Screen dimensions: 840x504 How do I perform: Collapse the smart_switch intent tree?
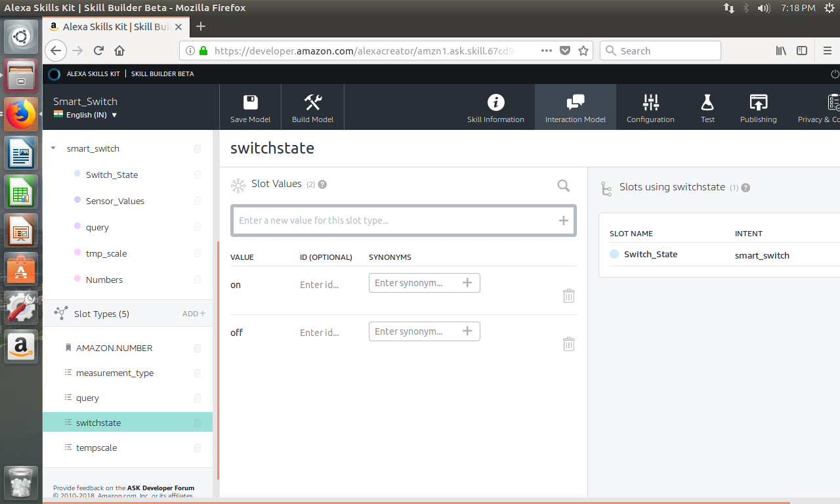(53, 148)
